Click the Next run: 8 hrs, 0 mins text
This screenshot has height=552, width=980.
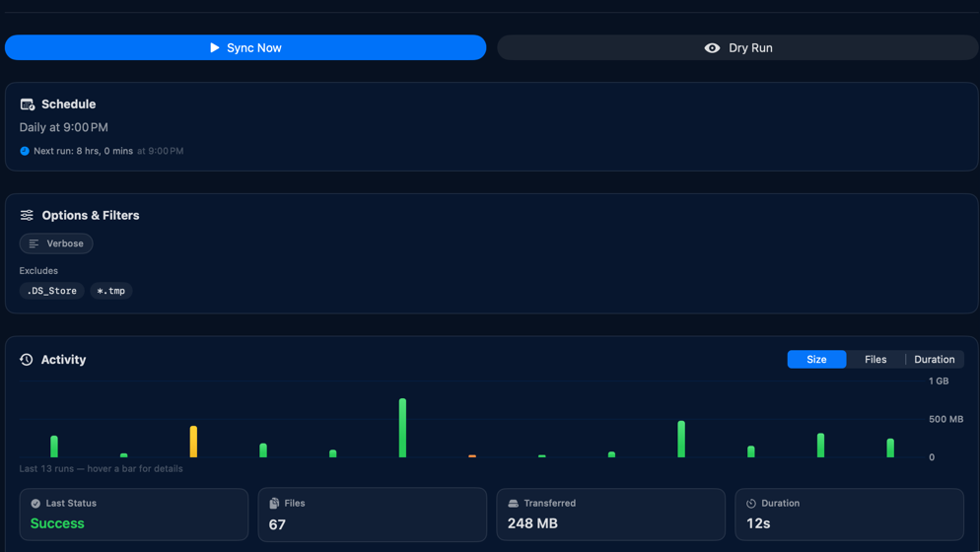[x=83, y=151]
